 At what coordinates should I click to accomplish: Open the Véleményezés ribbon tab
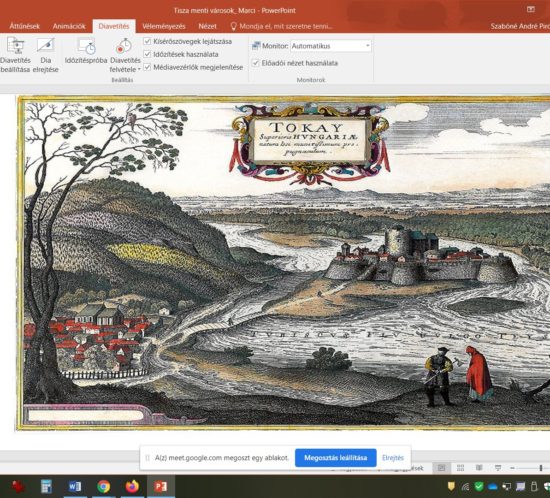163,26
